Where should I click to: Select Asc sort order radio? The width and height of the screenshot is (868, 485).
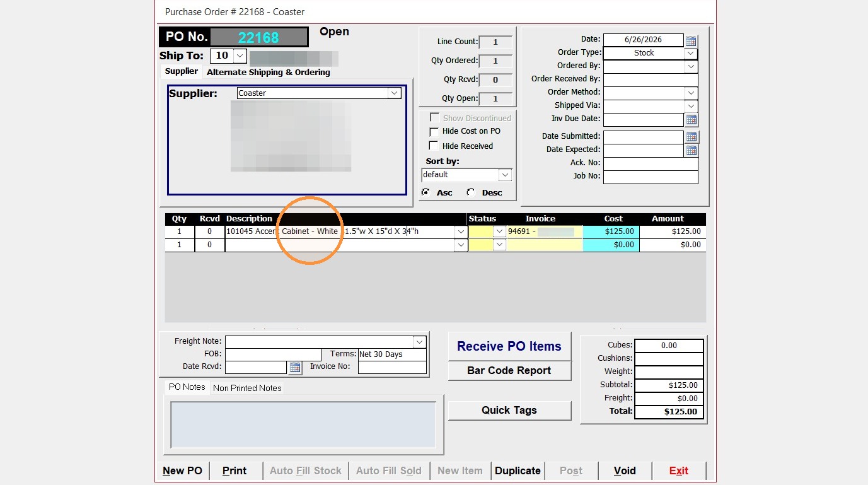click(426, 192)
